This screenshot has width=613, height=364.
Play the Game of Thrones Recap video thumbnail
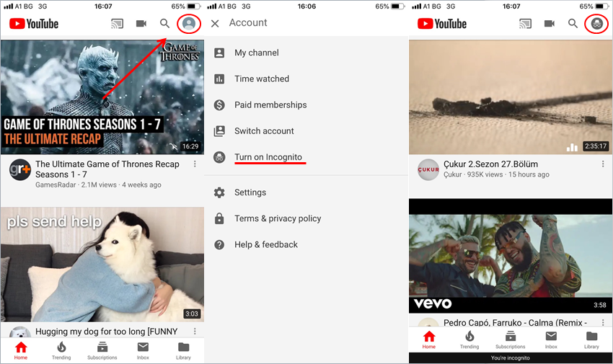pyautogui.click(x=102, y=97)
